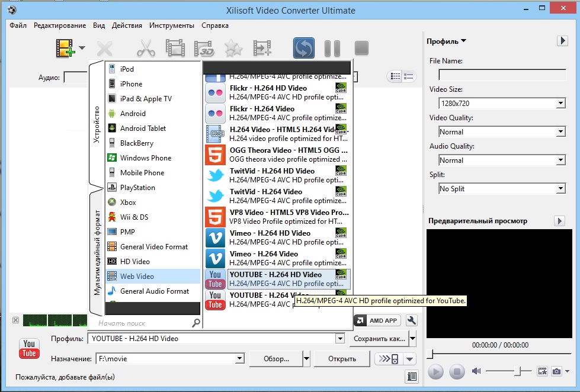The image size is (580, 392).
Task: Choose YOUTUBE - H.264 HD Video profile
Action: (x=277, y=279)
